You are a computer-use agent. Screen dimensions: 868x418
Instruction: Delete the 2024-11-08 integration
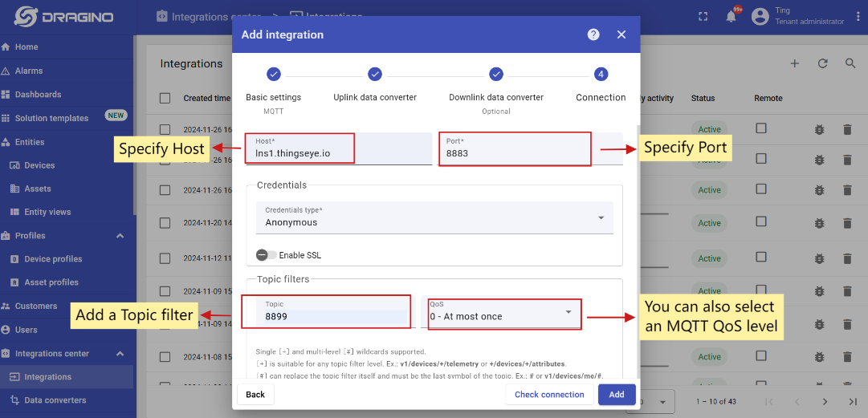point(847,357)
